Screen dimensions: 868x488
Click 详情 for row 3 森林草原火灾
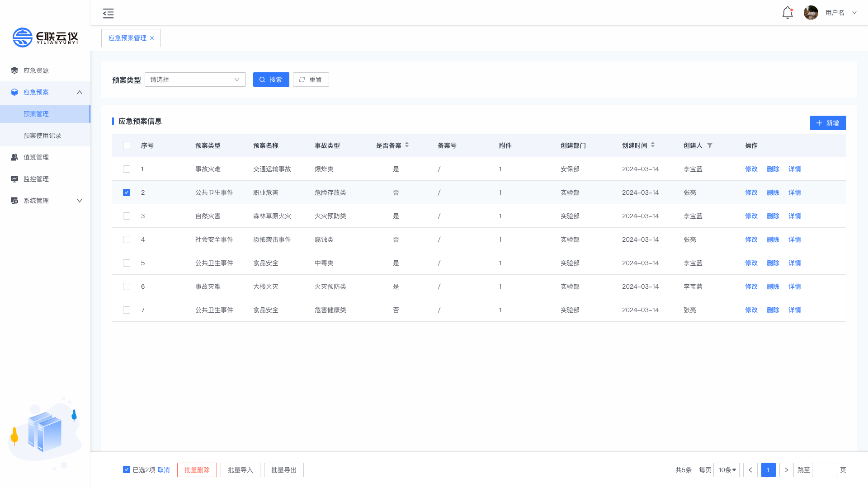[795, 216]
